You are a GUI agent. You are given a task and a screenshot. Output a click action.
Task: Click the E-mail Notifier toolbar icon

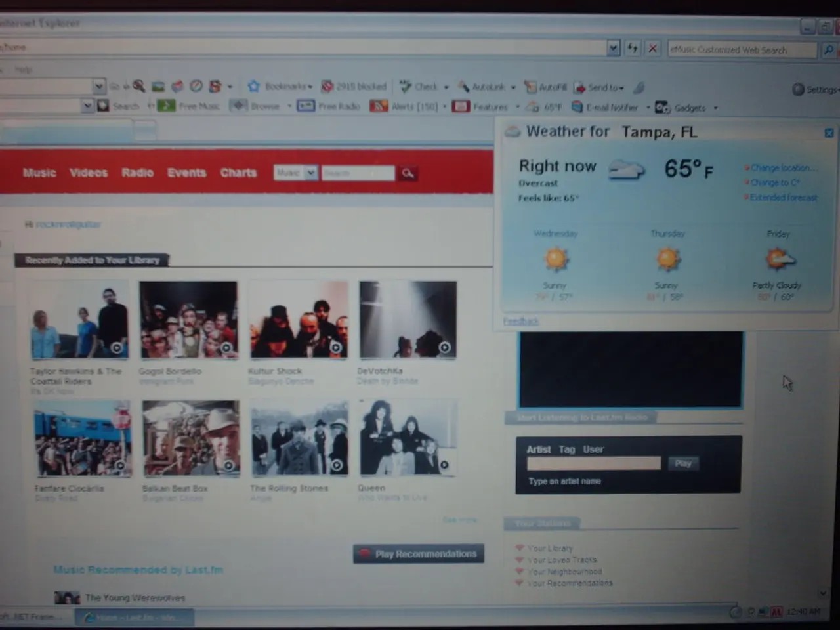(577, 107)
